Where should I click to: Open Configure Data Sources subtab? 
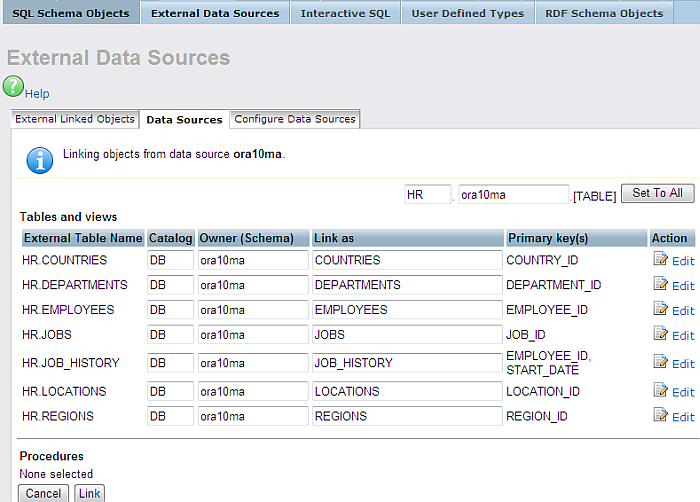tap(294, 119)
